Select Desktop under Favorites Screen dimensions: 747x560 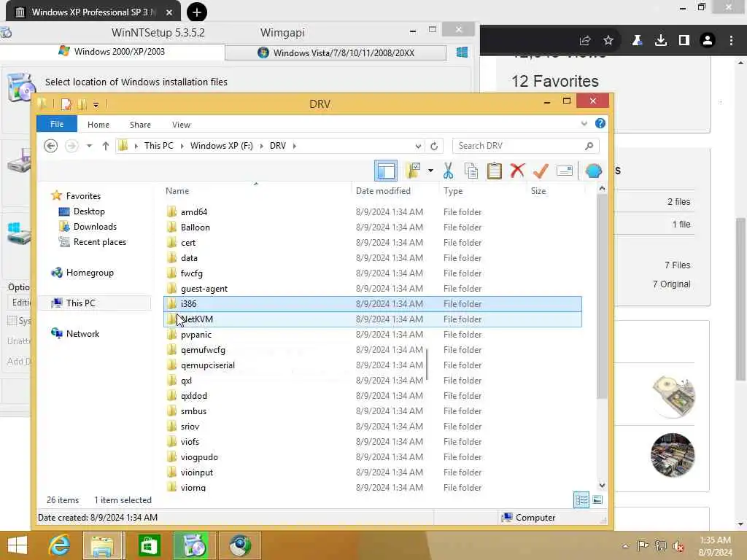[88, 211]
